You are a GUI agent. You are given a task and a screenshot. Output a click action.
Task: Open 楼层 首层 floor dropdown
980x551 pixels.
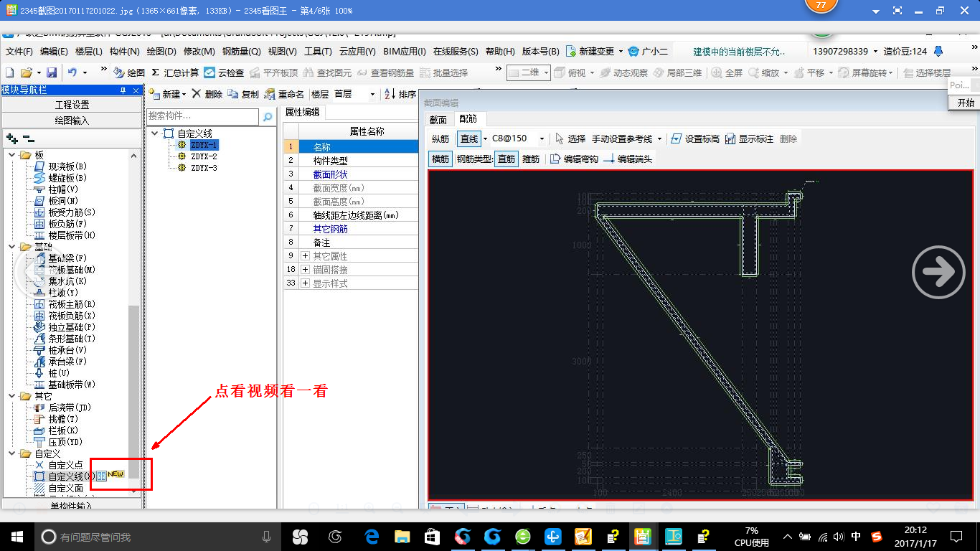pos(372,94)
